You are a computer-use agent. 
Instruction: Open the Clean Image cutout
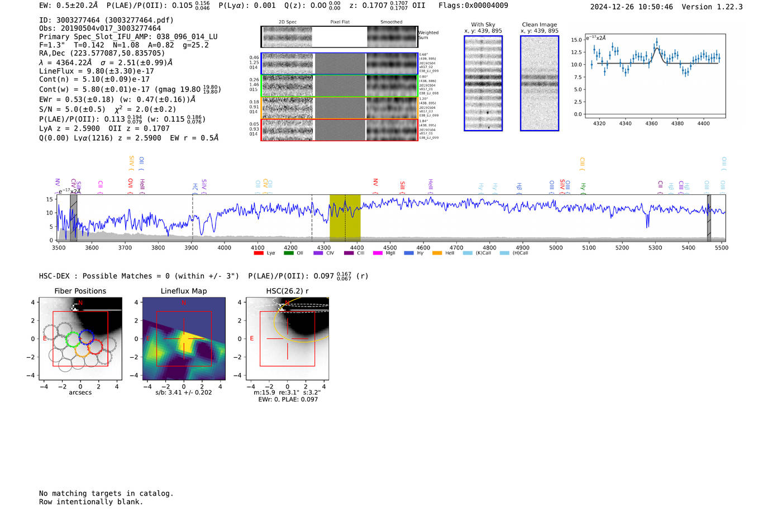click(540, 83)
